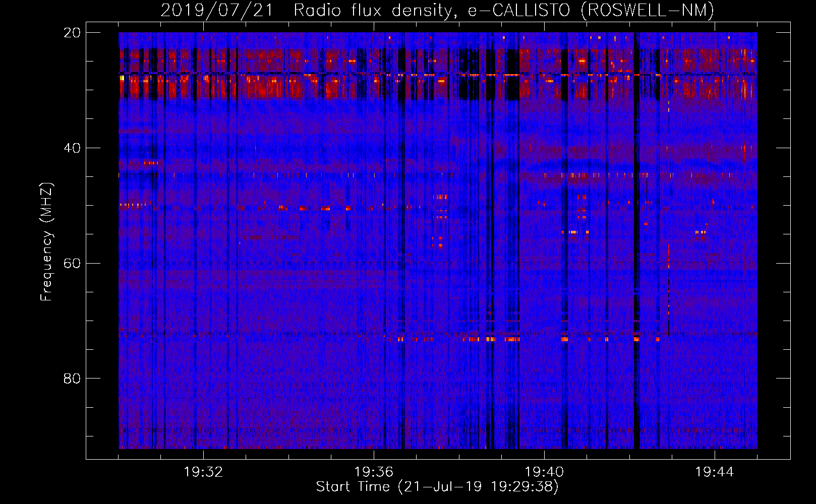Click the 20 MHz frequency tick label
This screenshot has width=816, height=504.
(72, 32)
